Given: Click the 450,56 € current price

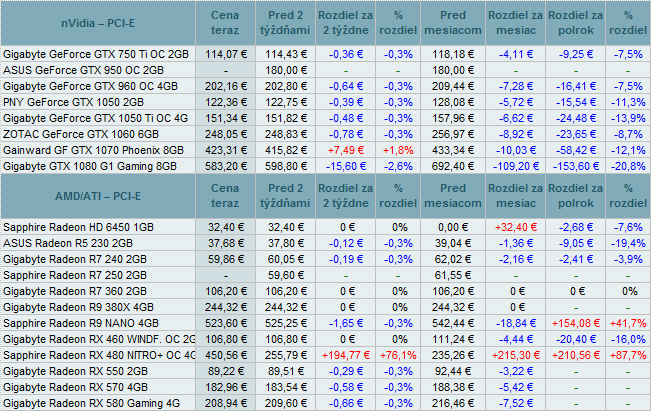Looking at the screenshot, I should coord(225,355).
